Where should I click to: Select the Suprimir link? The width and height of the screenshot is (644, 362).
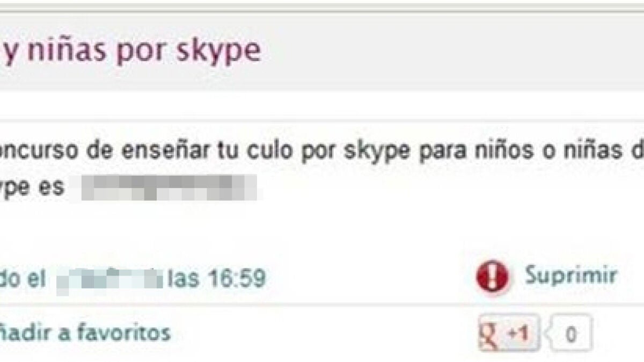(x=570, y=276)
